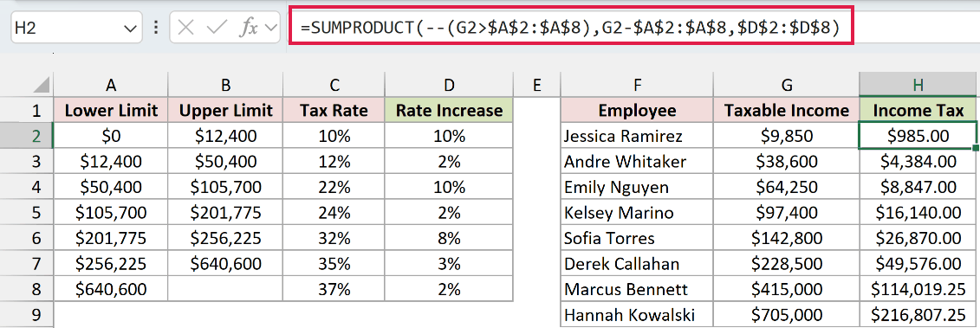The image size is (980, 328).
Task: Select the Jessica Ramirez cell
Action: click(637, 136)
